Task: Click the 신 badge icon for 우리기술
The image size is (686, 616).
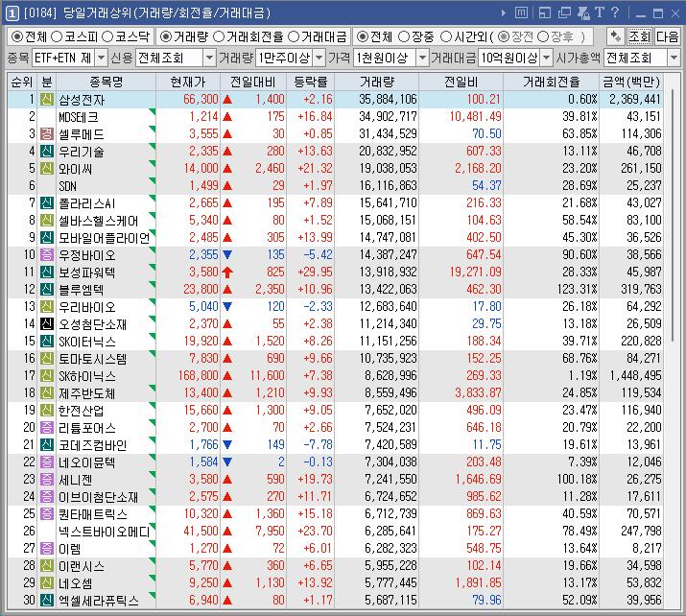Action: 47,152
